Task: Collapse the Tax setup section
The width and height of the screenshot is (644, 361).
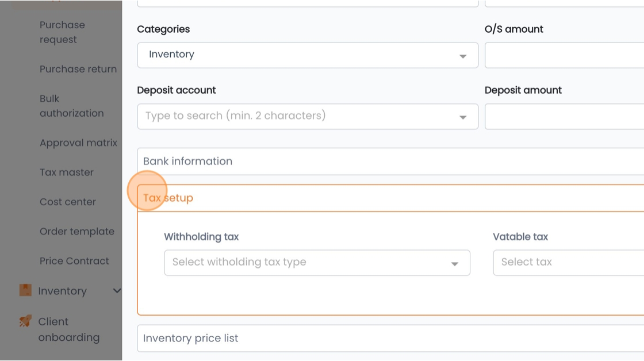Action: point(390,198)
